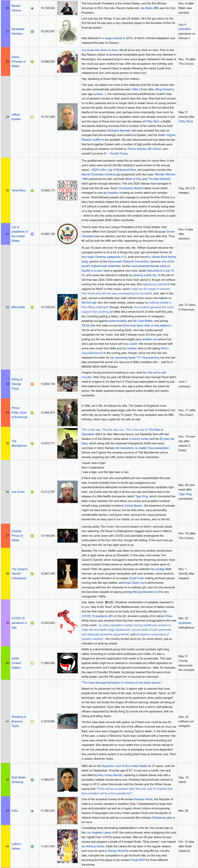Click the class icon beside Joe Exotic
198x868 pixels.
(x=32, y=492)
